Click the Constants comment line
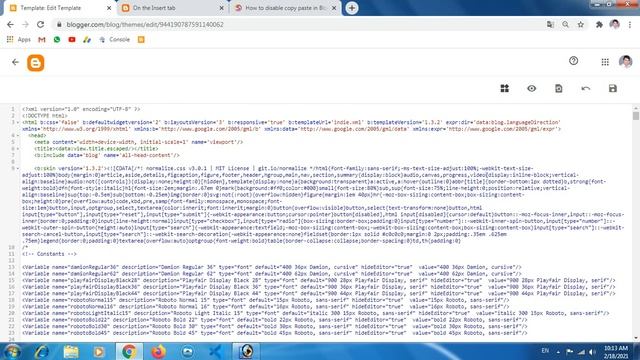The image size is (640, 360). [x=49, y=254]
